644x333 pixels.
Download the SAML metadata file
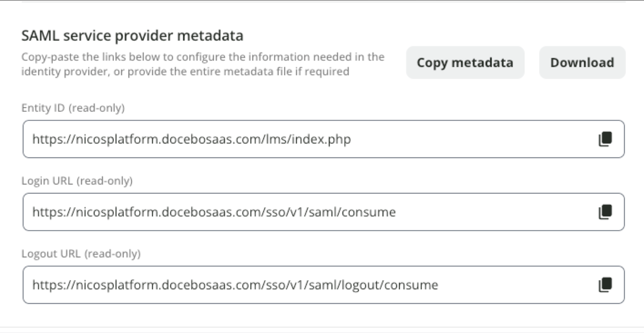click(x=582, y=62)
